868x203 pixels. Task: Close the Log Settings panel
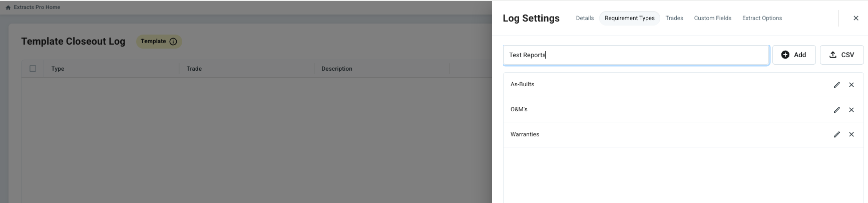tap(855, 18)
